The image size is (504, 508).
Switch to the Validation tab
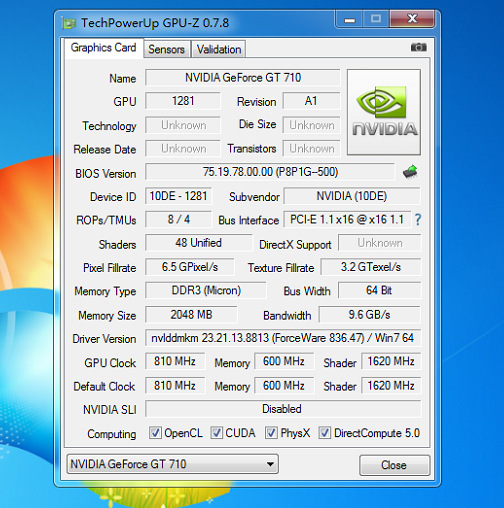point(219,49)
